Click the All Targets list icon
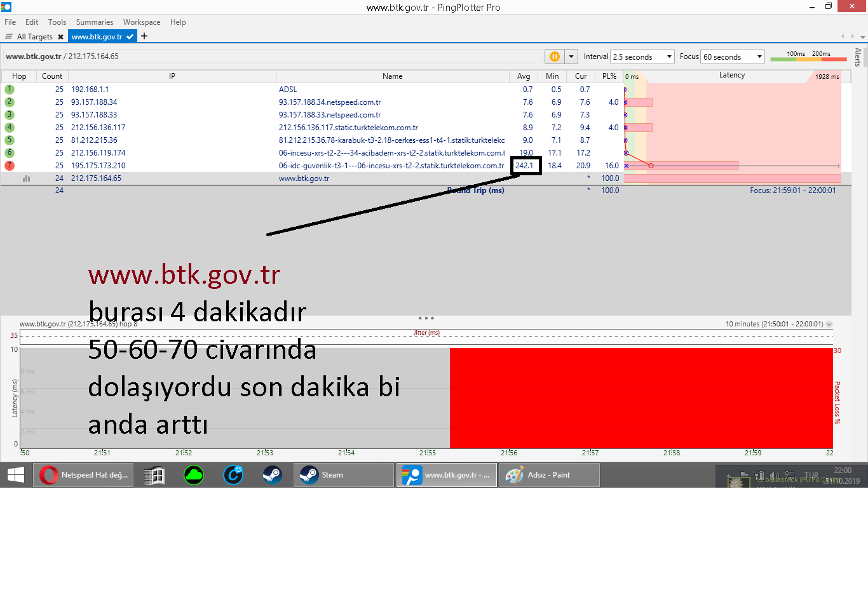 (9, 37)
